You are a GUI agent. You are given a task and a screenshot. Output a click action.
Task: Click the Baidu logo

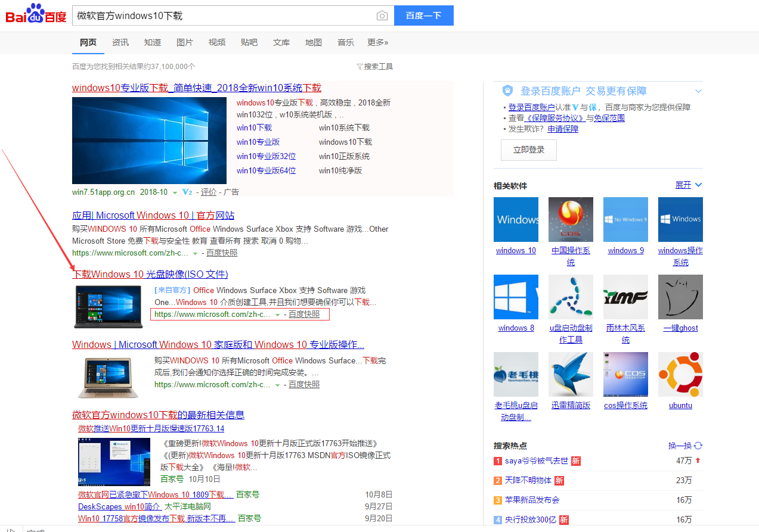36,14
